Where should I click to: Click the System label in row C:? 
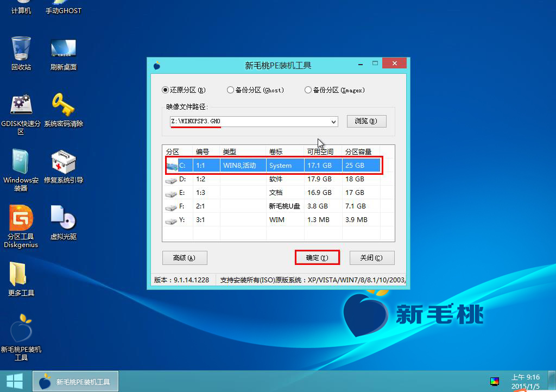[280, 166]
